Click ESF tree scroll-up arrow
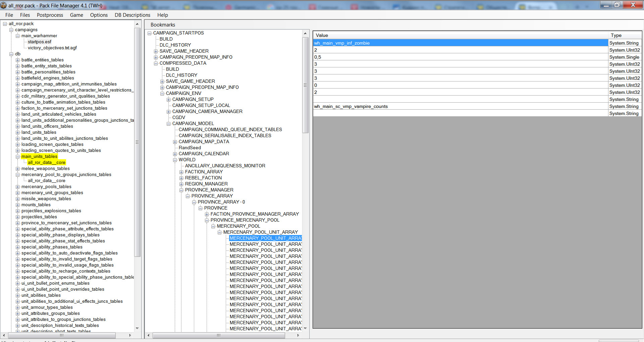The height and width of the screenshot is (342, 644). pyautogui.click(x=305, y=33)
